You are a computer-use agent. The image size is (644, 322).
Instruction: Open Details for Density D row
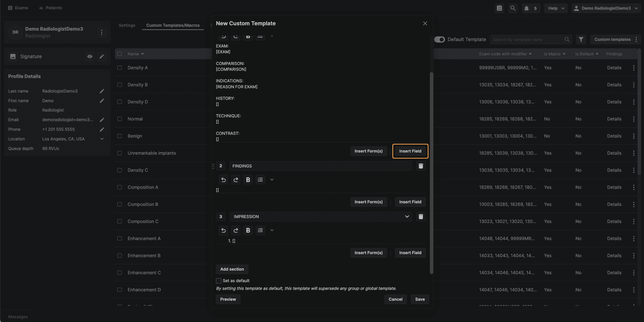pos(614,102)
